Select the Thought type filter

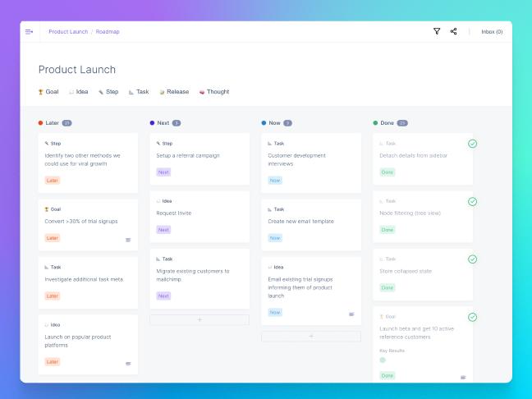point(214,92)
